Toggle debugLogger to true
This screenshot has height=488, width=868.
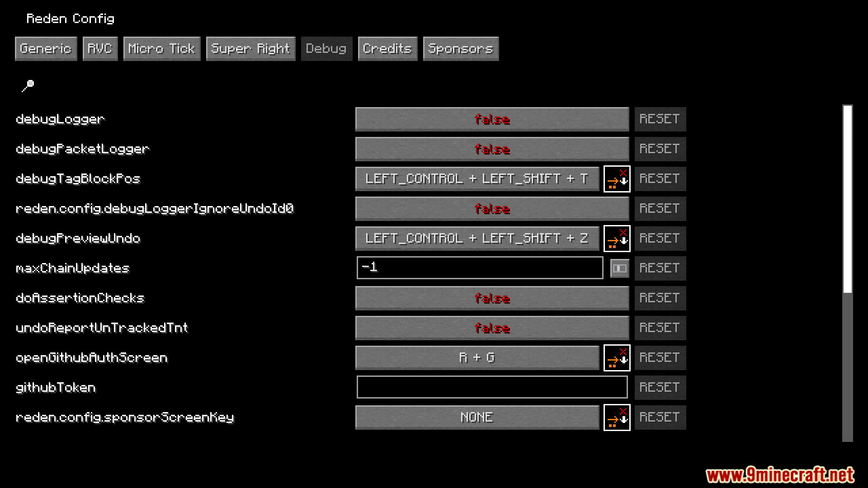tap(492, 118)
